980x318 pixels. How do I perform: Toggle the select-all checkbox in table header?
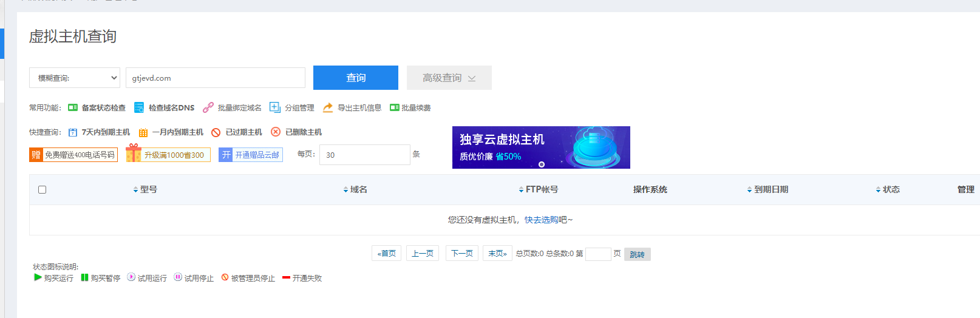[x=43, y=189]
